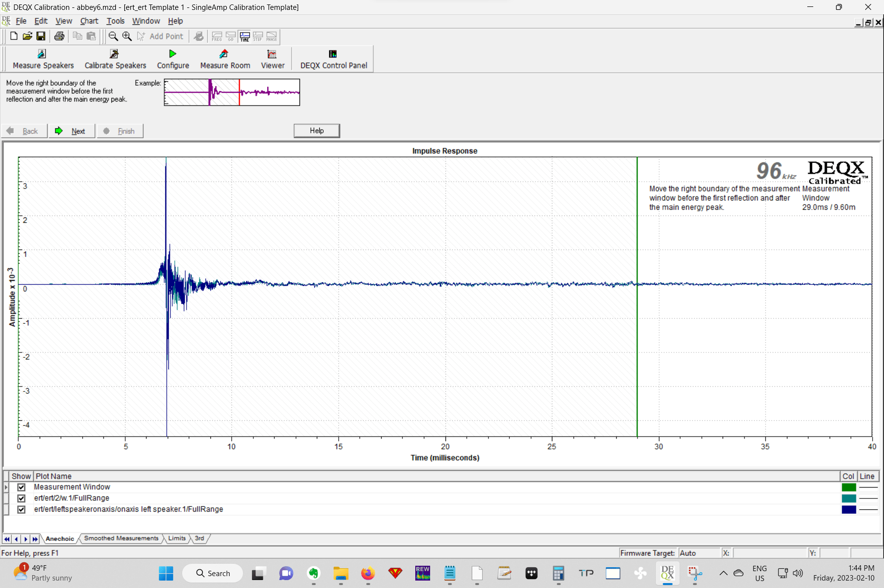Toggle visibility of Measurement Window plot
Screen dimensions: 884x588
click(21, 487)
